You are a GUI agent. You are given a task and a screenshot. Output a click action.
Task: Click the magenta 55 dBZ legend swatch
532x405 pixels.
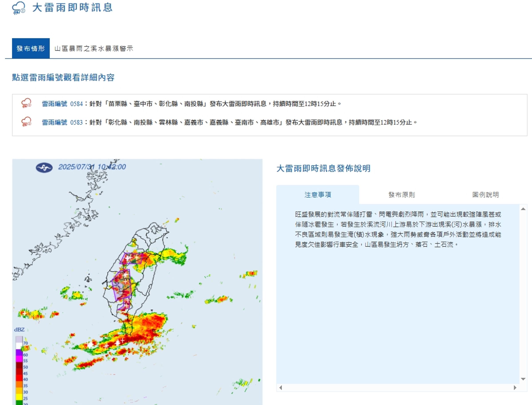point(19,359)
